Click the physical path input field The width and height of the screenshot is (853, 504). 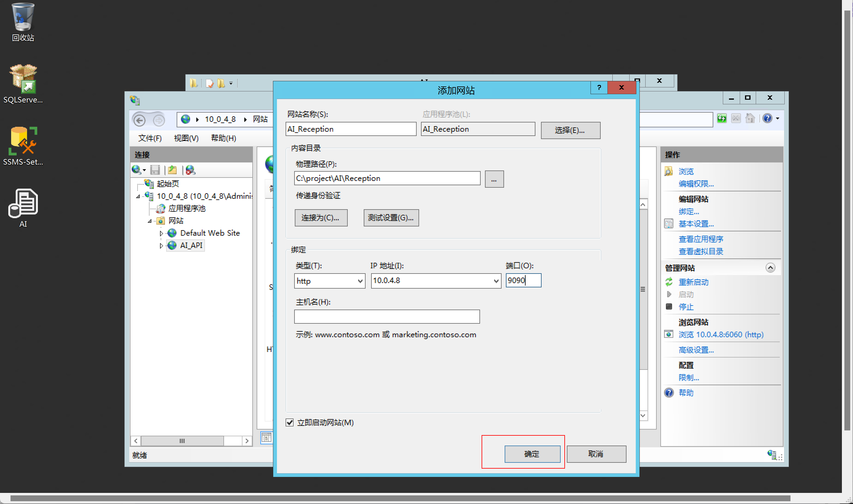[x=387, y=178]
